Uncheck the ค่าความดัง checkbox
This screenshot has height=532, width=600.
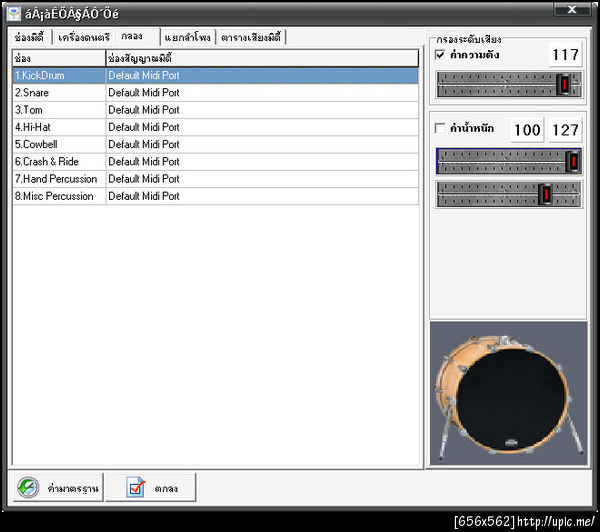440,55
